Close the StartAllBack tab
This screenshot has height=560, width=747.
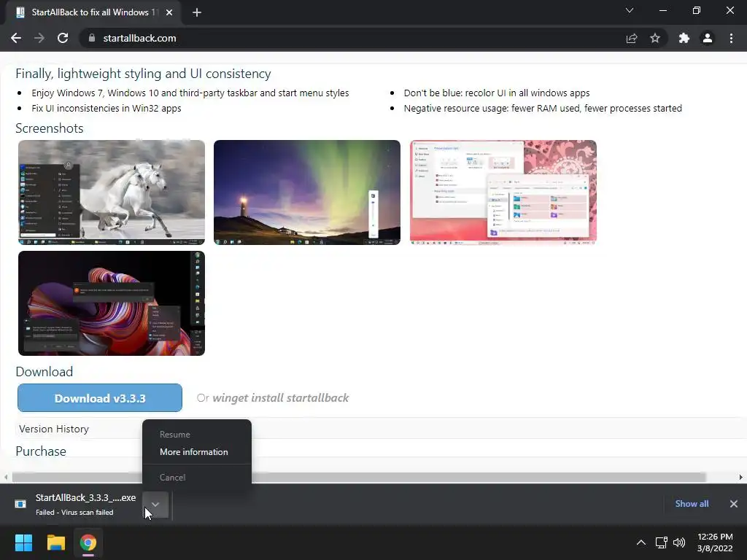point(169,12)
